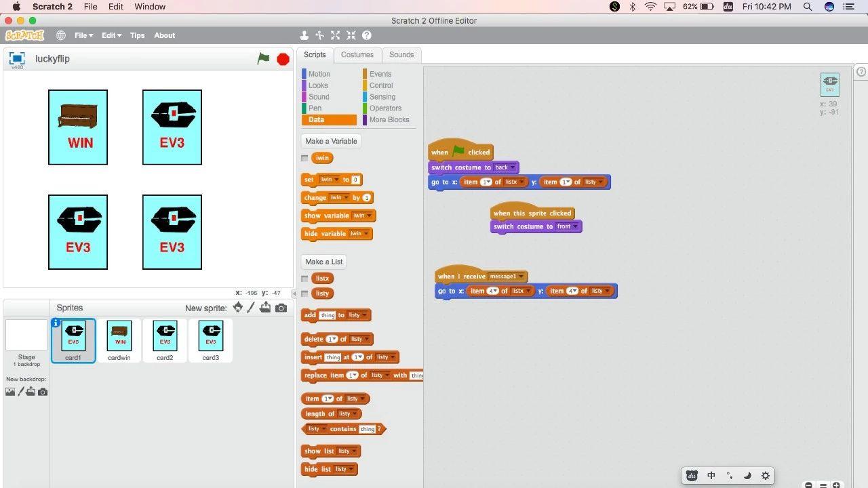This screenshot has height=488, width=868.
Task: Open message1 dropdown in receive block
Action: tap(506, 277)
